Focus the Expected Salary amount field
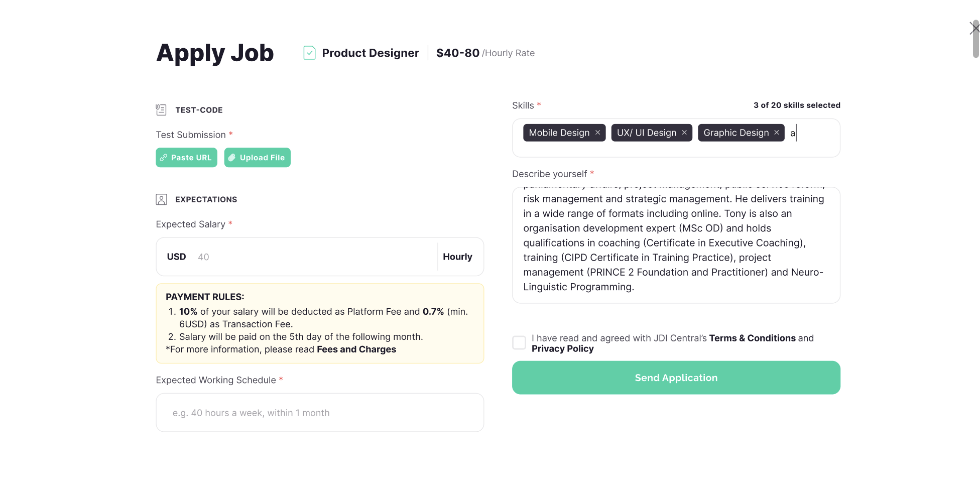The height and width of the screenshot is (492, 980). click(x=311, y=257)
